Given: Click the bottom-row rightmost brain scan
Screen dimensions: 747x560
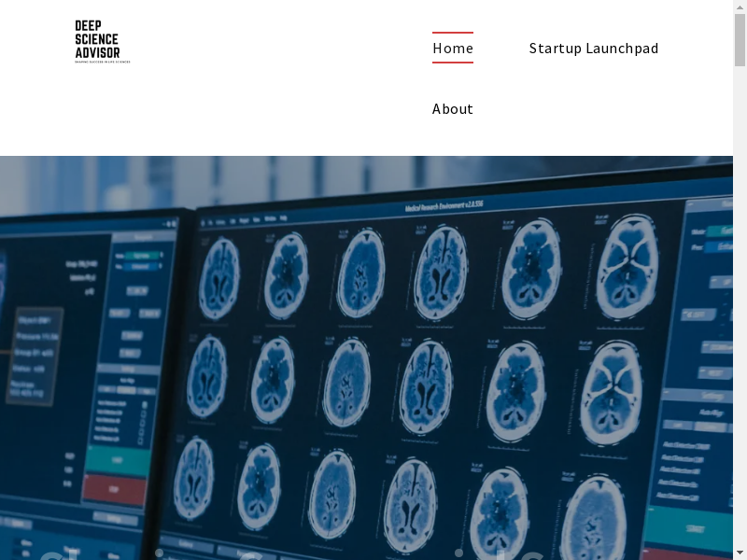Looking at the screenshot, I should (x=593, y=520).
